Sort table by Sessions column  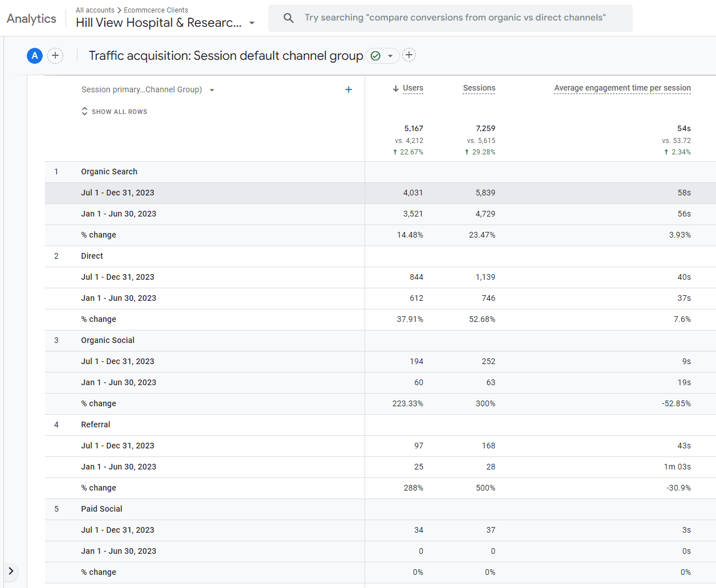[x=478, y=88]
